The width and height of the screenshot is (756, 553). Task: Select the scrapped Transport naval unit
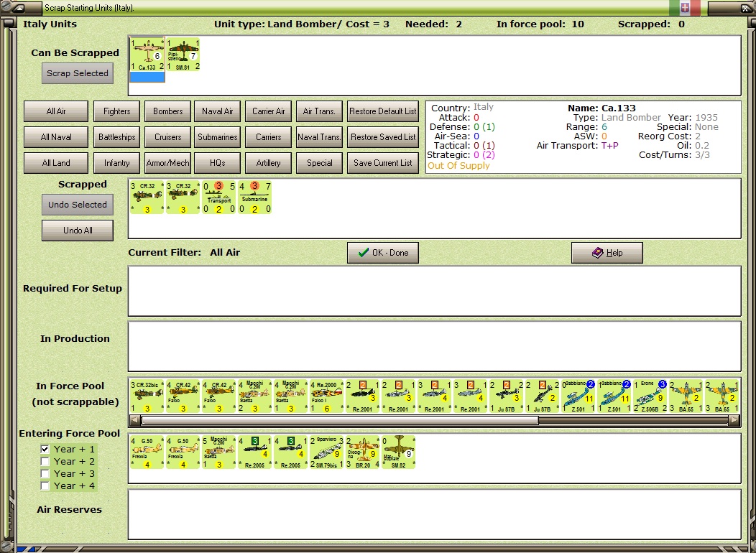coord(219,197)
